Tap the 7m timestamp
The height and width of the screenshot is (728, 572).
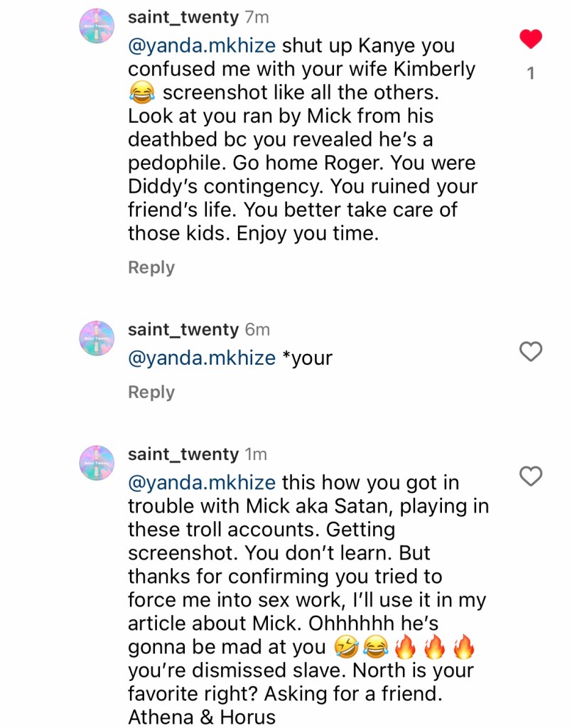click(257, 17)
